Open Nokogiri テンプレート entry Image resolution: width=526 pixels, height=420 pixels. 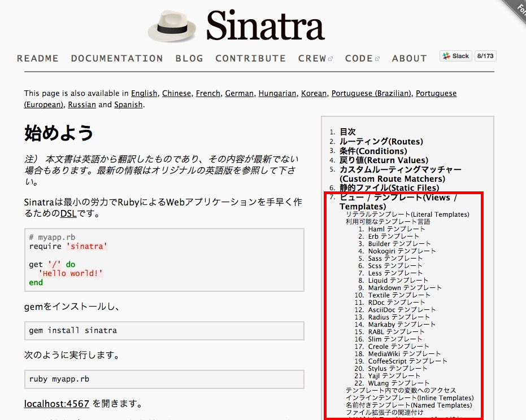pos(402,251)
